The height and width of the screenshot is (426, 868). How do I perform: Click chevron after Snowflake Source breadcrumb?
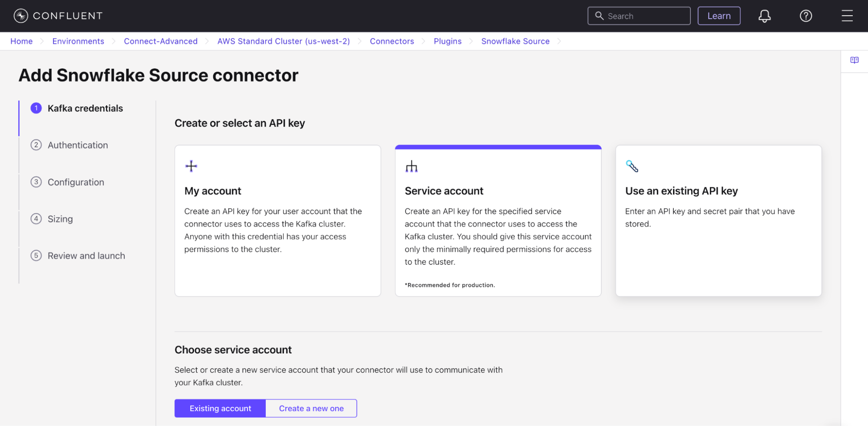[559, 41]
